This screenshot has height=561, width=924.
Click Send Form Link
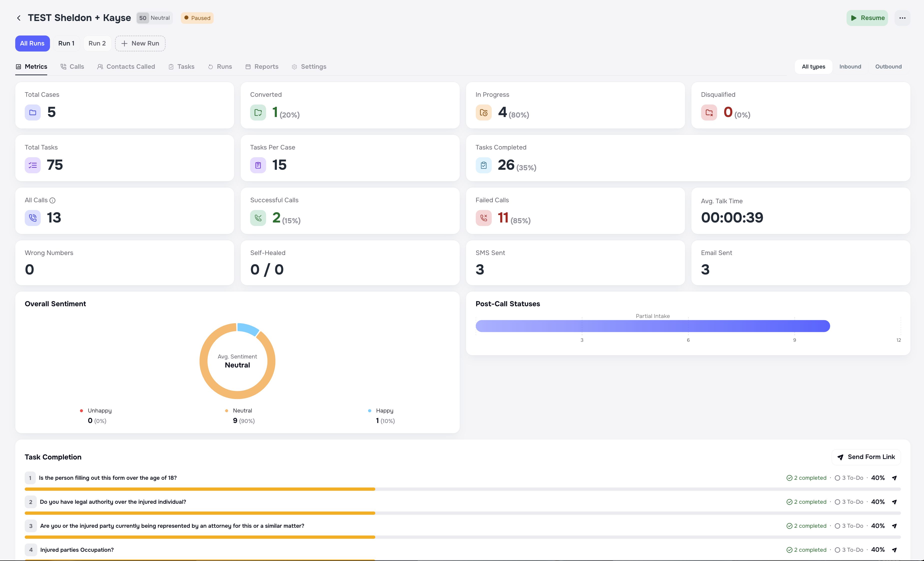pos(866,457)
